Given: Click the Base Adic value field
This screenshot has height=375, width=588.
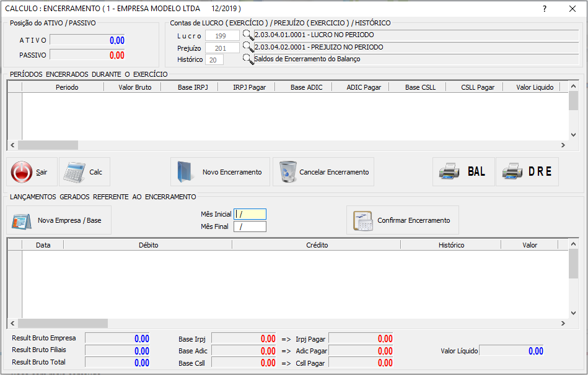Looking at the screenshot, I should click(x=244, y=351).
